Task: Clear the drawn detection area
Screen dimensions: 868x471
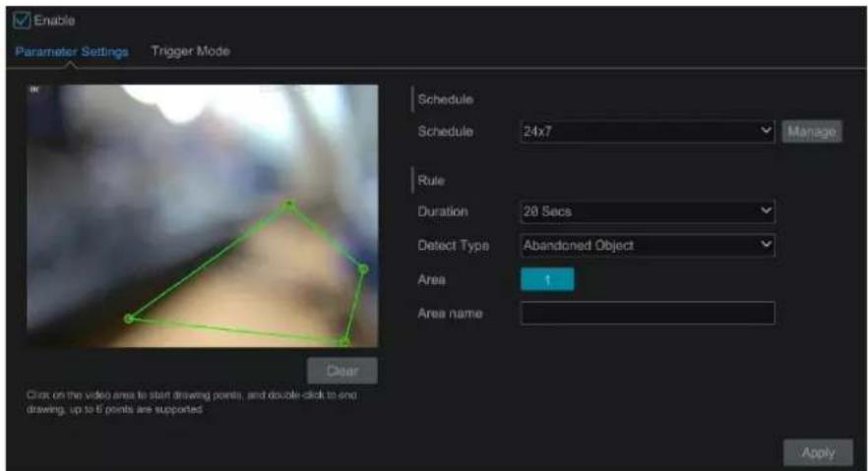Action: point(342,371)
